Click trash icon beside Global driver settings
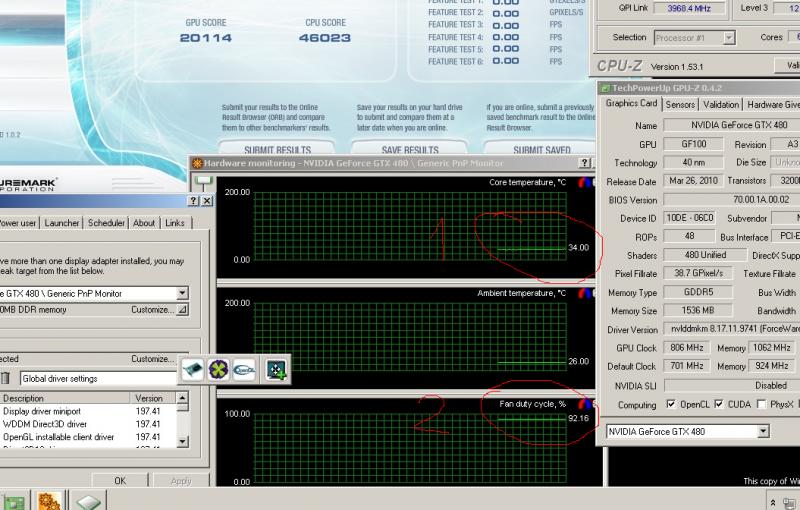 pos(5,378)
